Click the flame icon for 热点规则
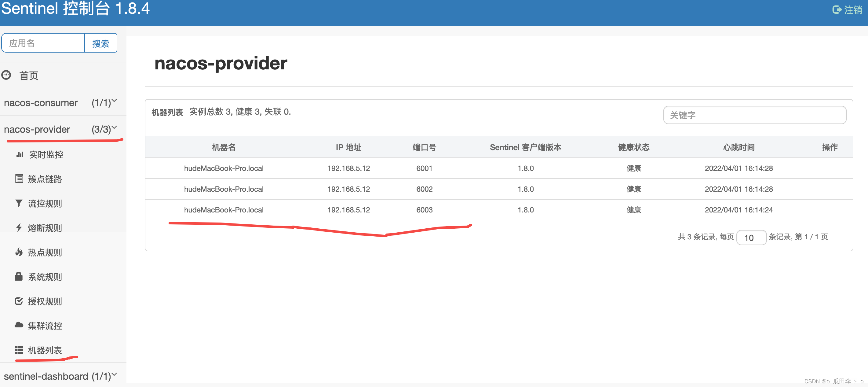 point(19,252)
